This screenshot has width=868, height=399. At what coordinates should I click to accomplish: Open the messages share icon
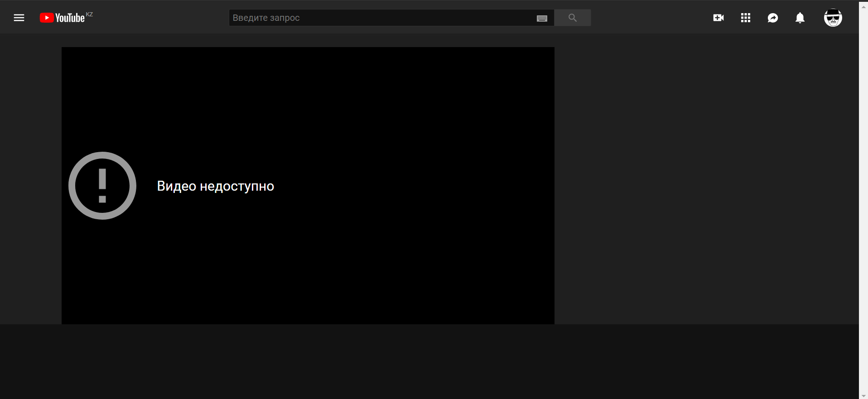point(773,18)
